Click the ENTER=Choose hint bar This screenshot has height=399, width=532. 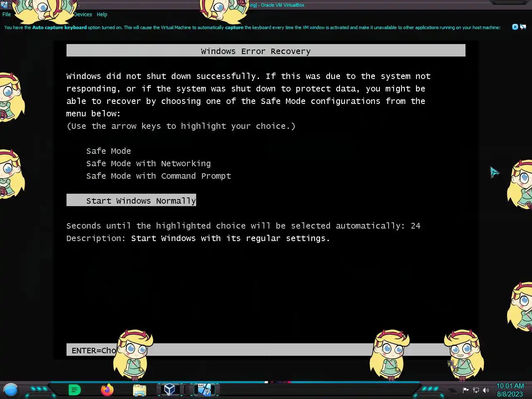pyautogui.click(x=266, y=350)
